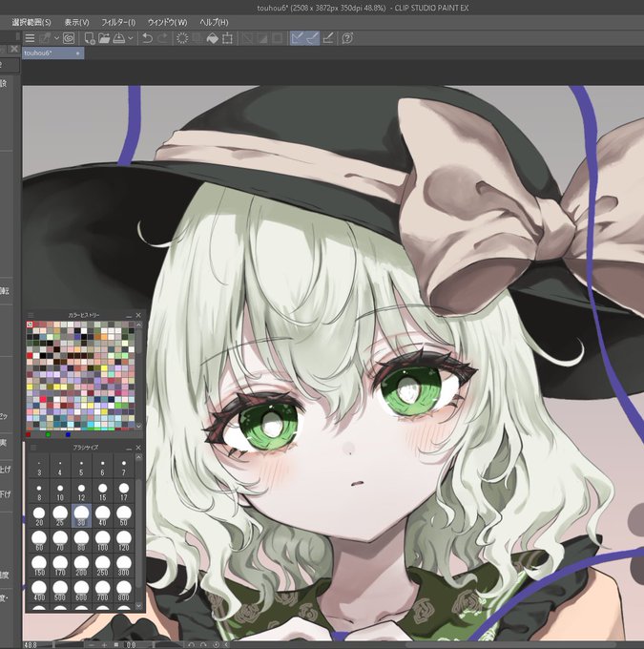
Task: Zoom in with the plus button
Action: click(104, 645)
